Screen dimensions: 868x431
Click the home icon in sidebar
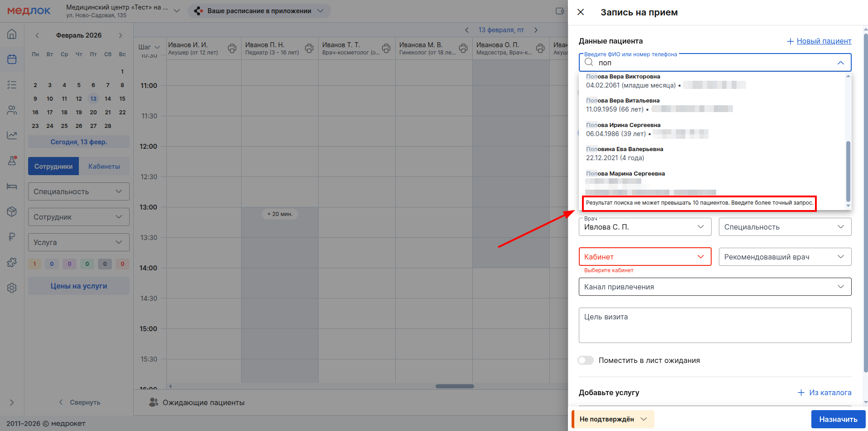[x=12, y=34]
